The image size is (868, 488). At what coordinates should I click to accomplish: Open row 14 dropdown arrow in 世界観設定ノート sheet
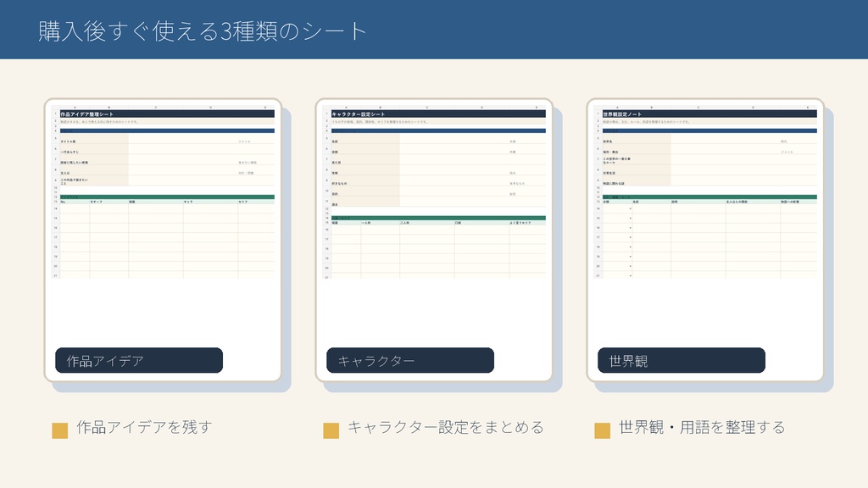[x=630, y=208]
